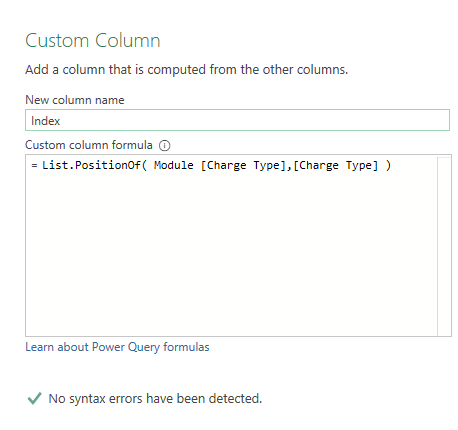This screenshot has width=458, height=430.
Task: Click the info icon beside Custom column formula
Action: [x=164, y=146]
